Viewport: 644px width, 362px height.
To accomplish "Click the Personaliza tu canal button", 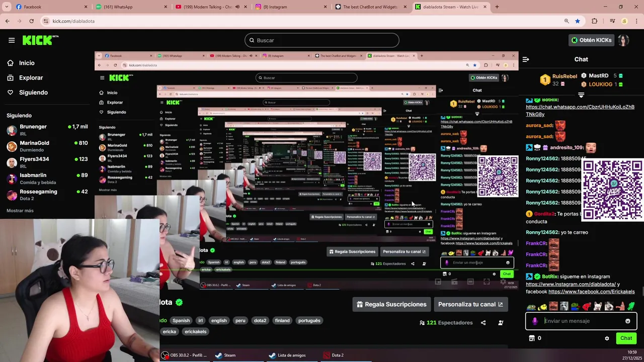I will point(470,304).
